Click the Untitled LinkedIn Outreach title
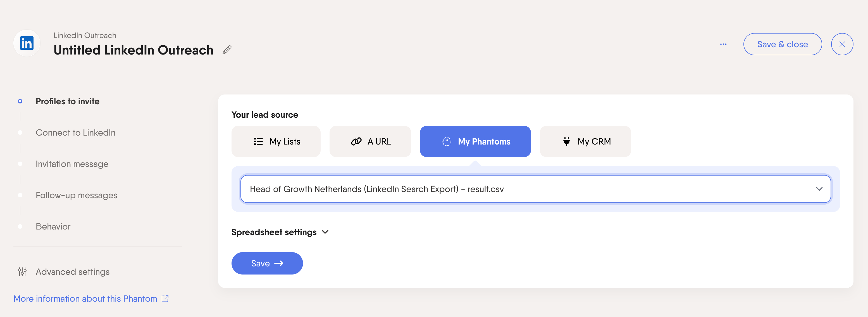 pyautogui.click(x=133, y=50)
